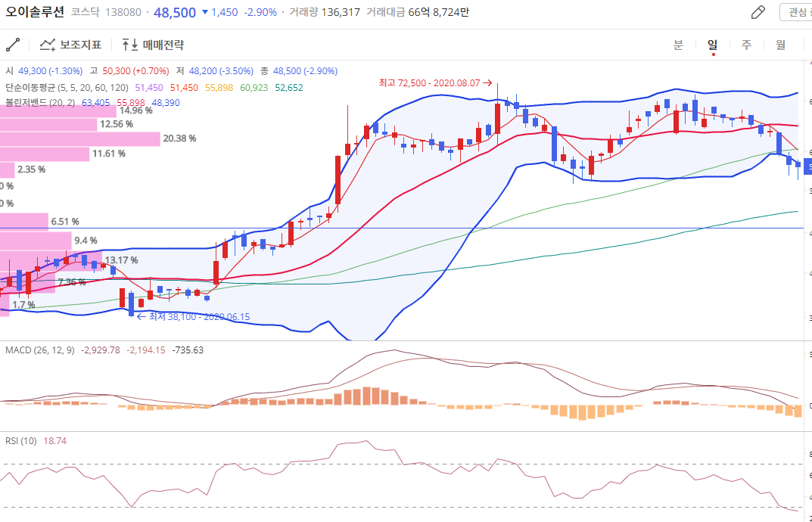Click the MACD (26, 12, 9) label
812x522 pixels.
(x=40, y=350)
